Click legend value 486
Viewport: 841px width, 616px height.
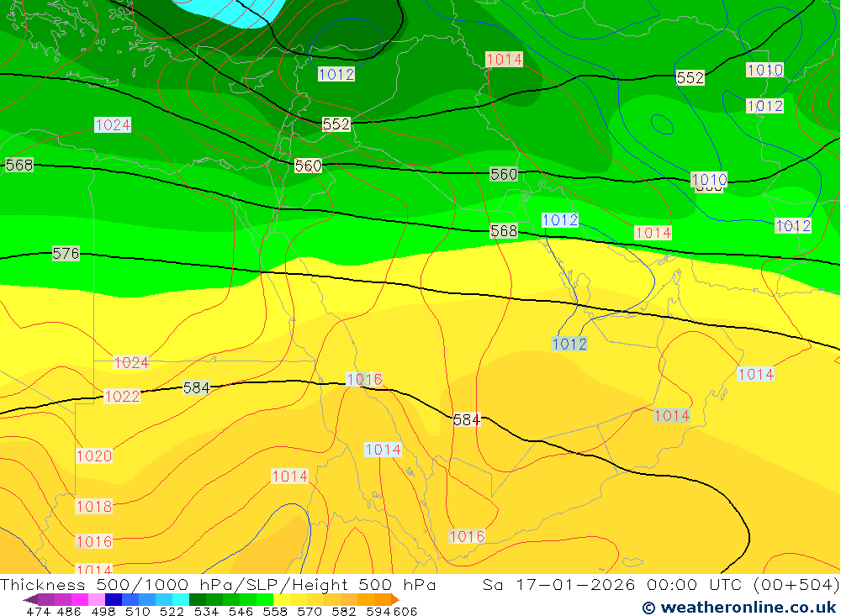coord(67,611)
